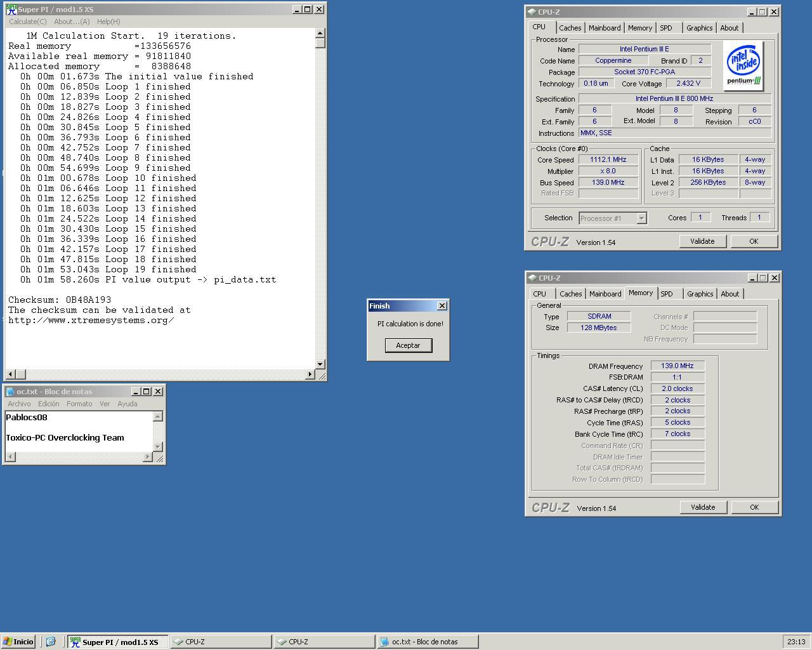Open the Inicio start button
Screen dimensions: 812x650
[18, 642]
